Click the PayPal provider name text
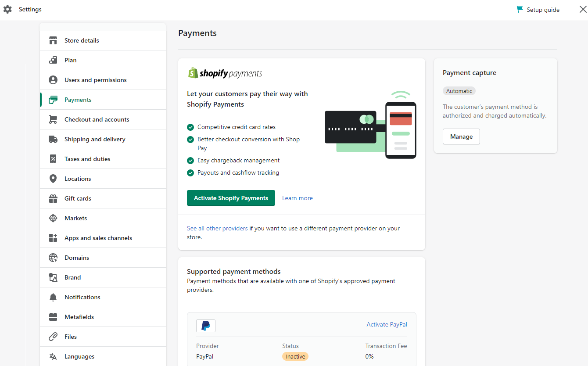This screenshot has width=588, height=366. pos(205,356)
